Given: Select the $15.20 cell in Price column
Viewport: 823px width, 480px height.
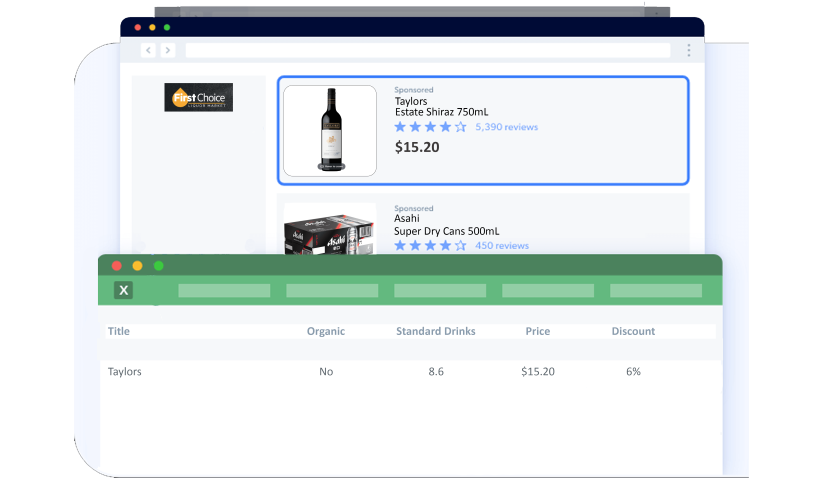Looking at the screenshot, I should tap(537, 371).
